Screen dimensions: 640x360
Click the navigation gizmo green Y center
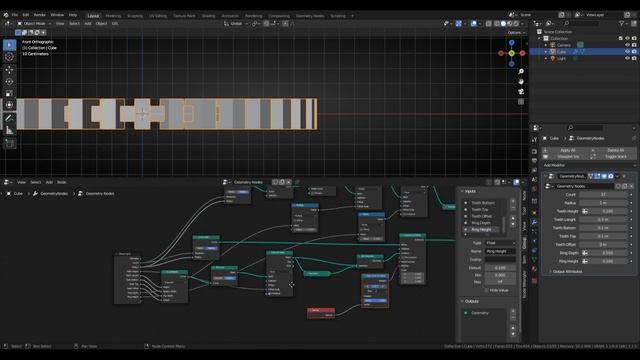[511, 53]
